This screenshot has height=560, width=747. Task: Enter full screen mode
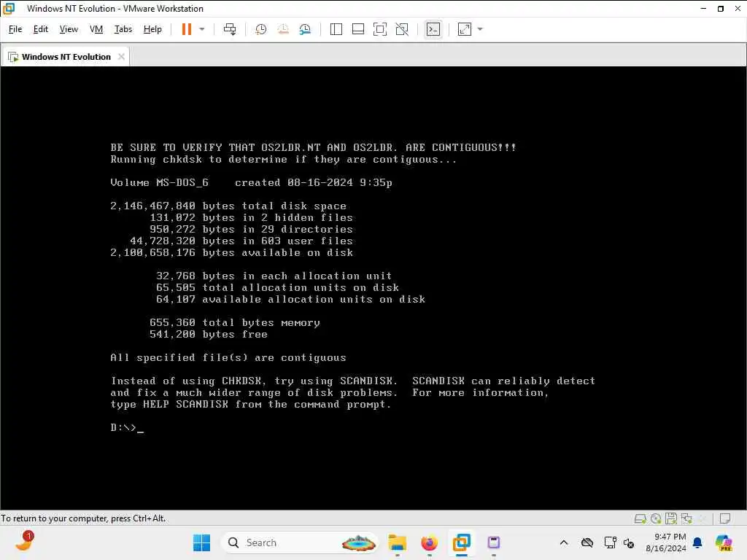(379, 29)
